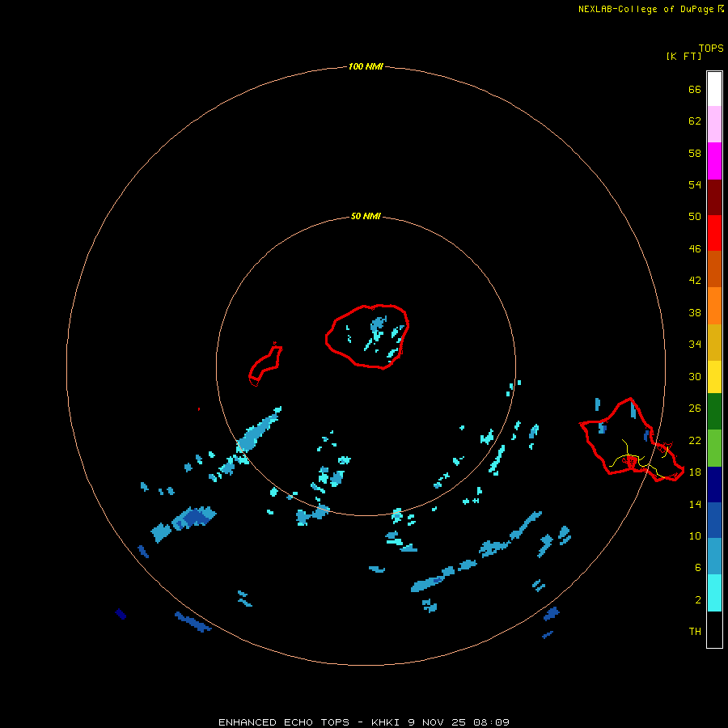Click the 14 value on the legend
The height and width of the screenshot is (728, 728).
click(695, 504)
